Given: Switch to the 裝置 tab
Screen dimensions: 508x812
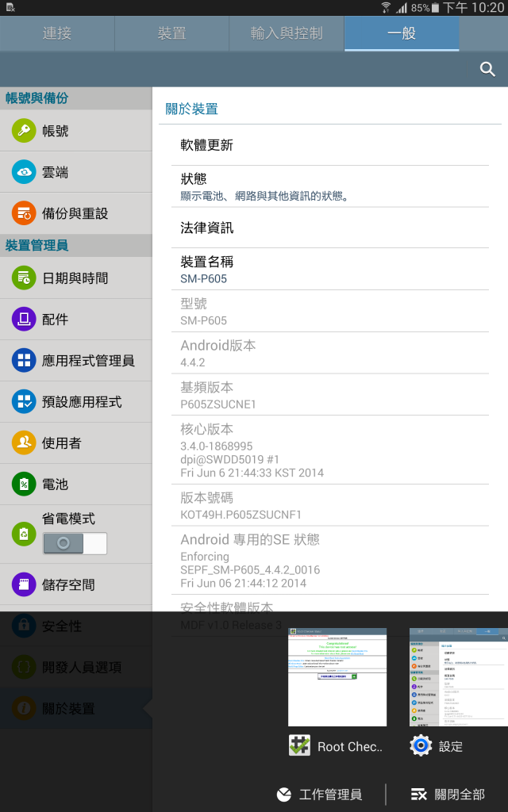Looking at the screenshot, I should tap(171, 33).
